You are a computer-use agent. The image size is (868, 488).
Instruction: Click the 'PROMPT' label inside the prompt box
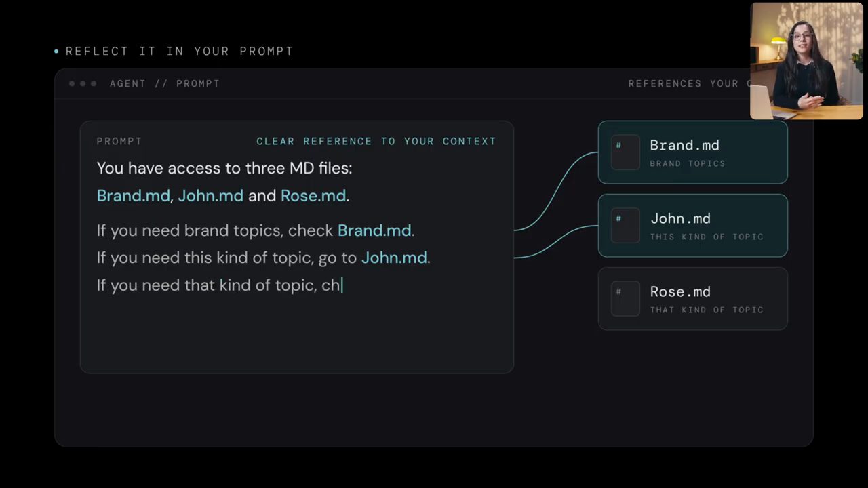pyautogui.click(x=119, y=141)
